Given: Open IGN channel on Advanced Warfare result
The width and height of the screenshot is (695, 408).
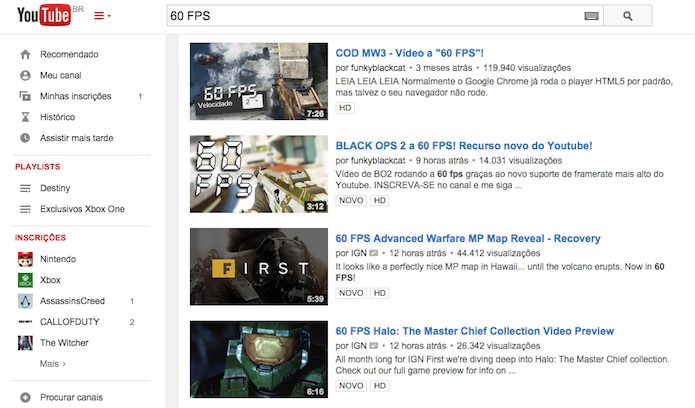Looking at the screenshot, I should coord(359,253).
